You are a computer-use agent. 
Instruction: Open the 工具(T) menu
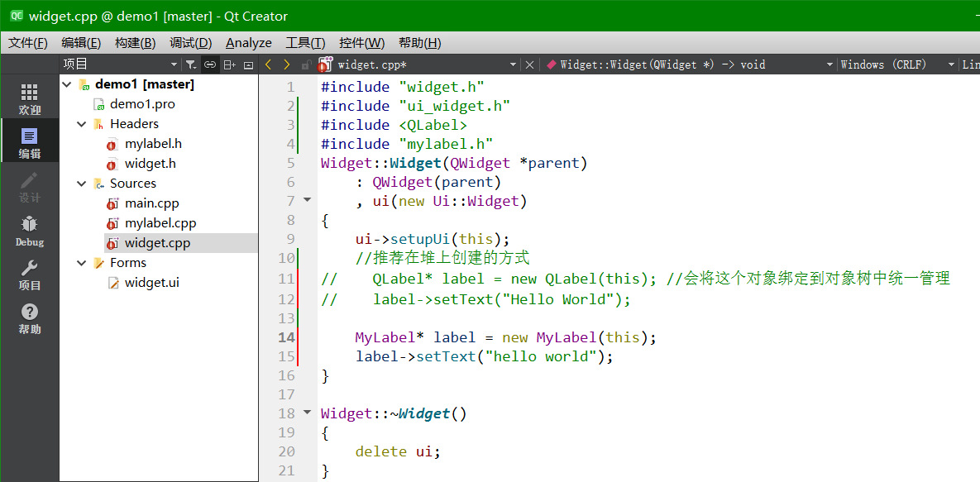click(x=306, y=43)
